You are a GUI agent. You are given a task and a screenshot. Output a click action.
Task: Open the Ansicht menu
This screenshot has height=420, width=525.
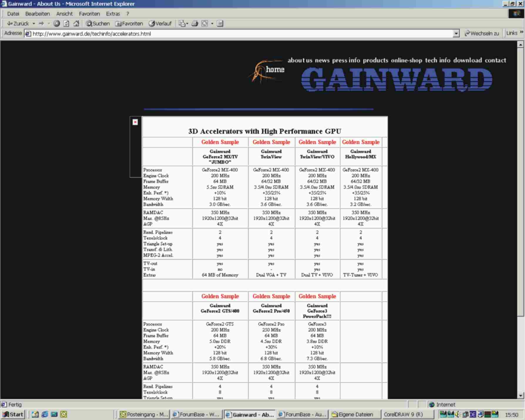pos(64,14)
